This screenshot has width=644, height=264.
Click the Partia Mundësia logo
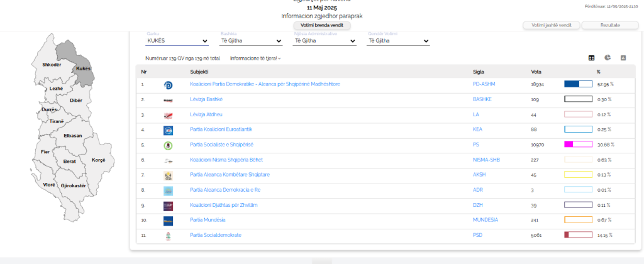[x=168, y=221]
